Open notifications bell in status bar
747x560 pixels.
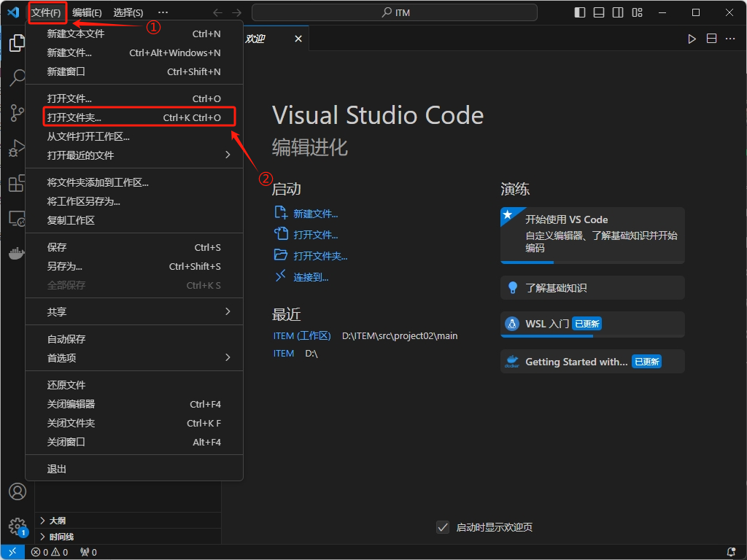pos(731,552)
